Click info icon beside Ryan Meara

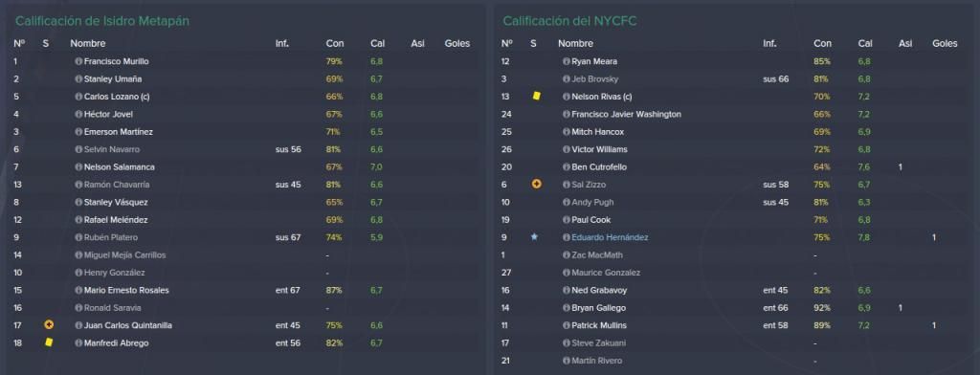pyautogui.click(x=567, y=62)
